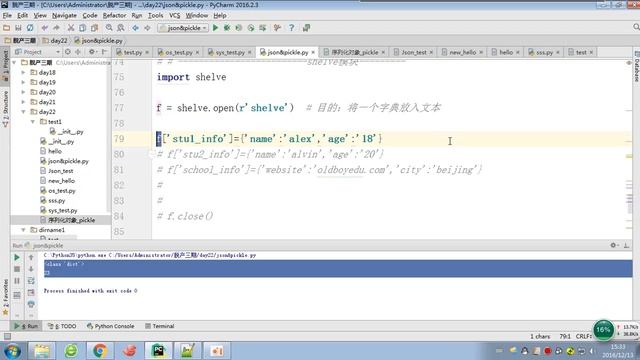Image resolution: width=640 pixels, height=360 pixels.
Task: Open the 6: TODO tool window
Action: coord(62,326)
